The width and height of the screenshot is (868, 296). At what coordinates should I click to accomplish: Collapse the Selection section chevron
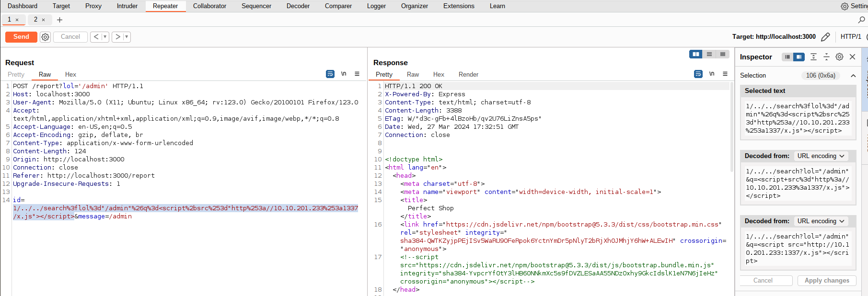coord(853,76)
